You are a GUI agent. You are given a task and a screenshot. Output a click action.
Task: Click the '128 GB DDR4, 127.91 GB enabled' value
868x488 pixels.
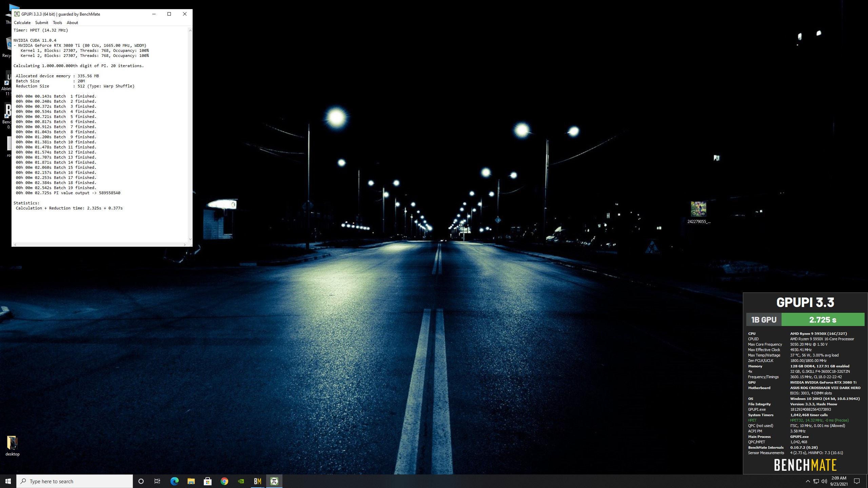tap(820, 366)
